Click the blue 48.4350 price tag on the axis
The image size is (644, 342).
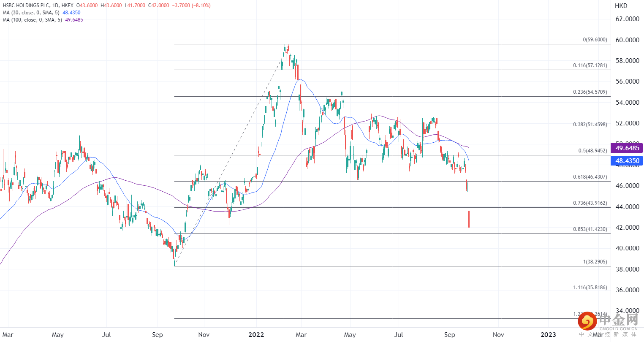(x=627, y=160)
